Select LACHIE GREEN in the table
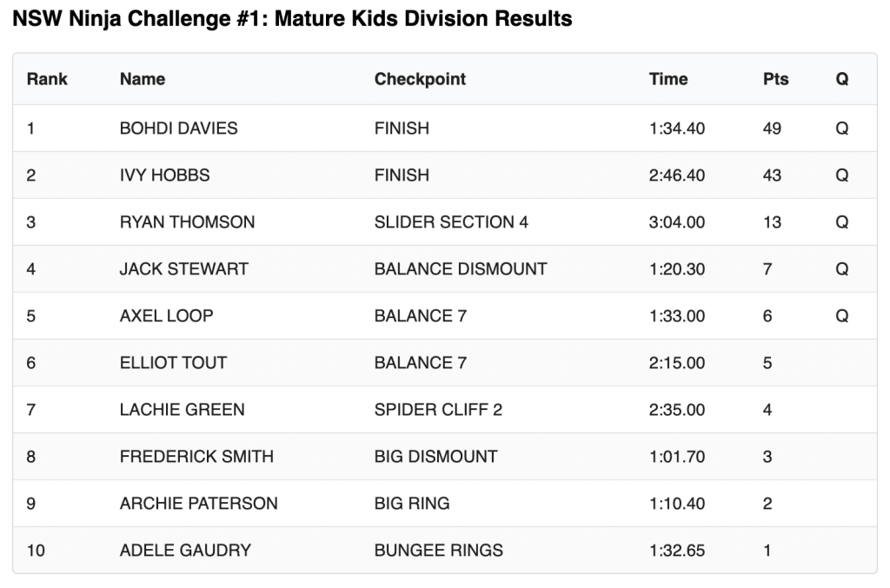Screen dimensions: 890x588 coord(182,410)
